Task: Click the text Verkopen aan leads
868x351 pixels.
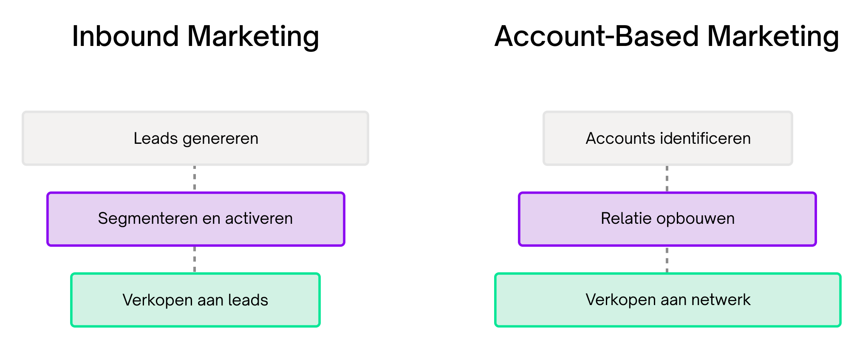Action: tap(195, 300)
